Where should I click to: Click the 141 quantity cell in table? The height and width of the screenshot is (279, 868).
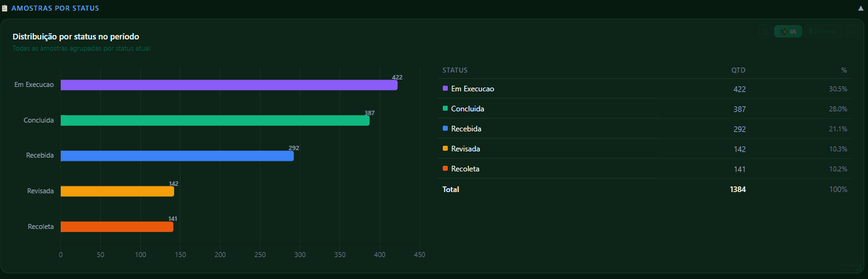(x=740, y=169)
